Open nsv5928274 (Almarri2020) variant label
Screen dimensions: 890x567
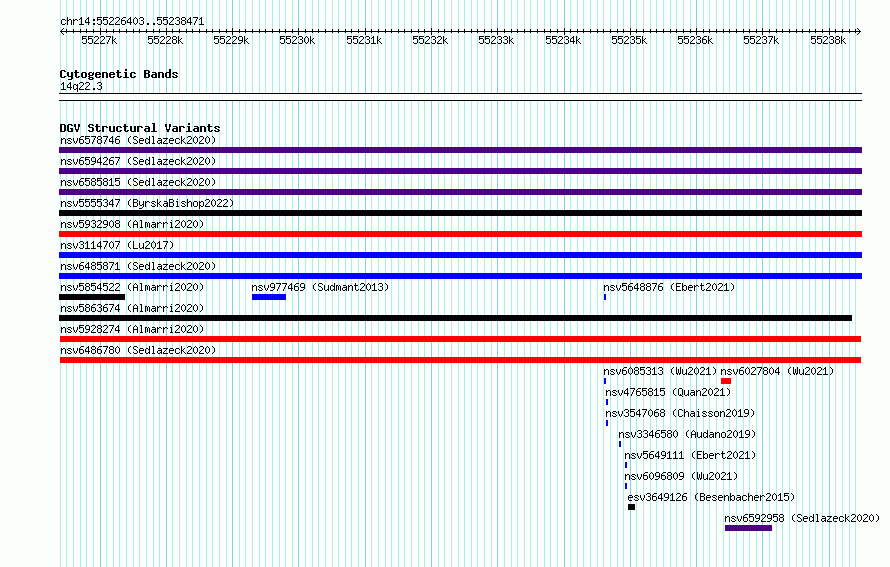click(x=132, y=329)
